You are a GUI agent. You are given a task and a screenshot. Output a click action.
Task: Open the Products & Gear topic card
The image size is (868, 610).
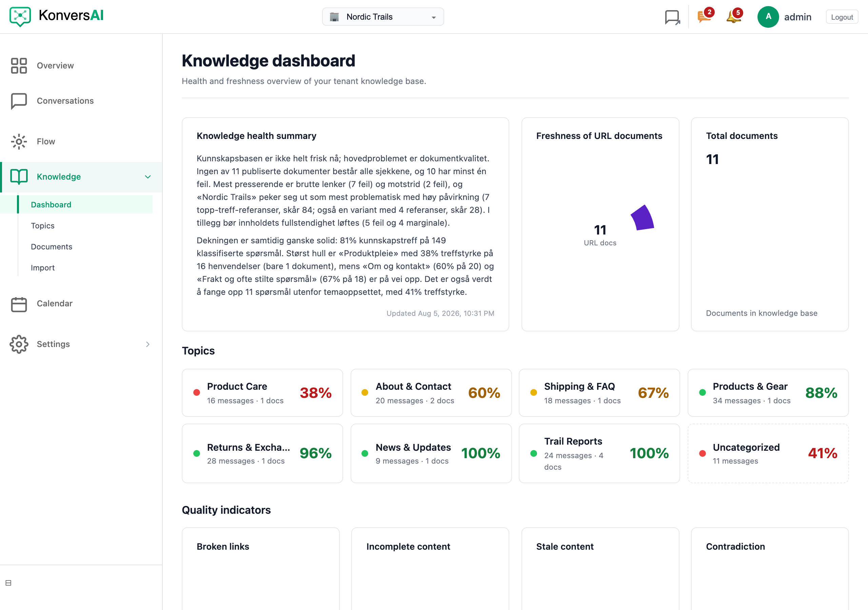pos(768,393)
